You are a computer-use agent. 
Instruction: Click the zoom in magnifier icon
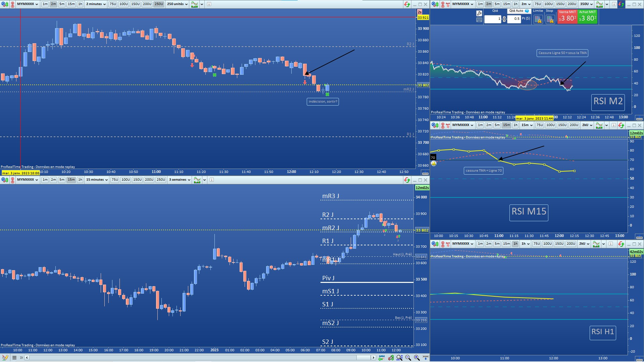[x=416, y=358]
